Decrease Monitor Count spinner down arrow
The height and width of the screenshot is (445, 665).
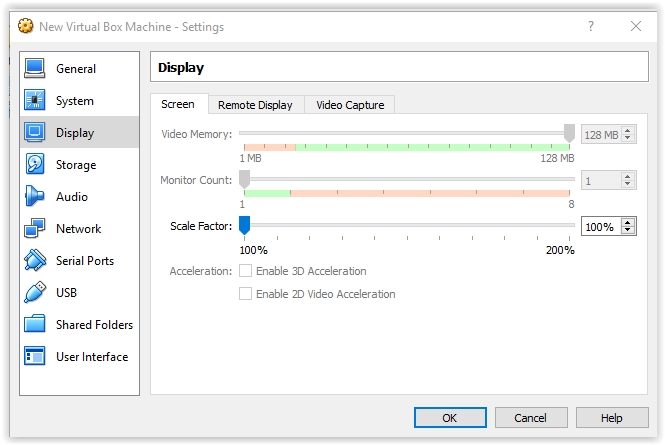point(628,184)
